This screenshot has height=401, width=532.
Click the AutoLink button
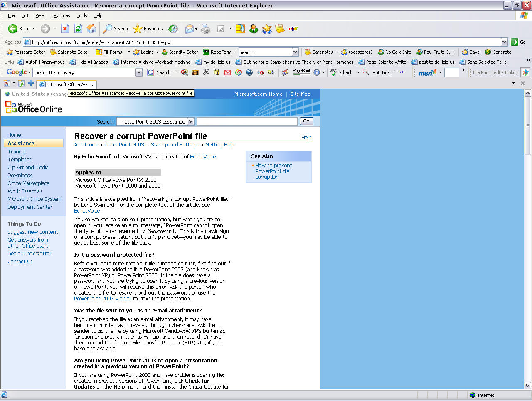click(x=377, y=72)
